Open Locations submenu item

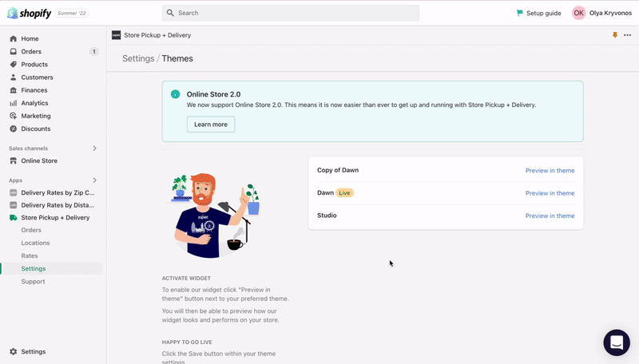[35, 243]
